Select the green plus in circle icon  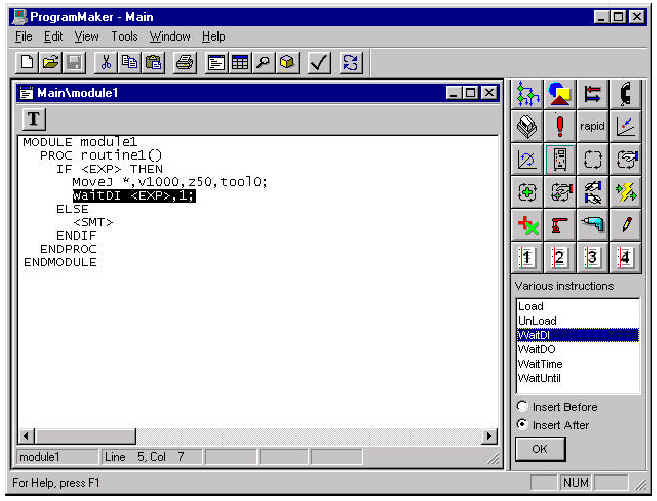[527, 192]
